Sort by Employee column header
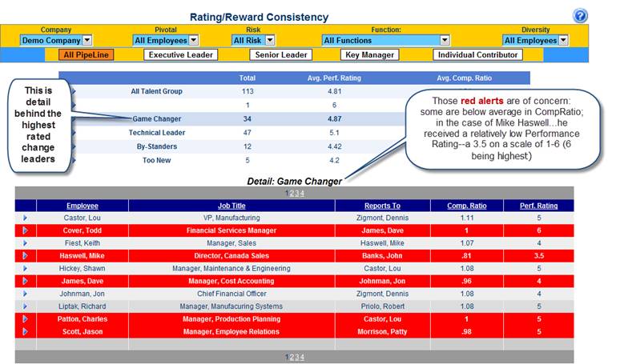This screenshot has width=624, height=364. point(83,206)
